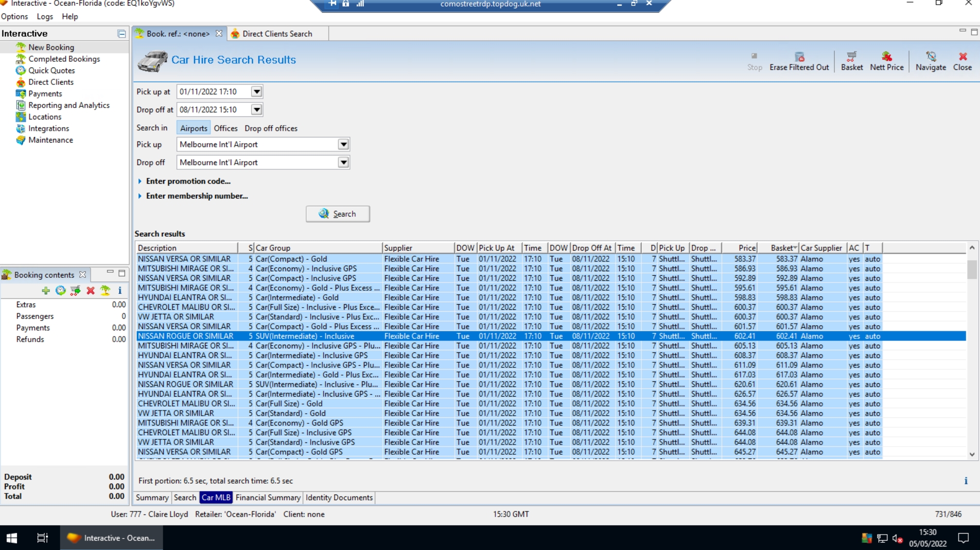
Task: Maximize the editor area using top-right icon
Action: (974, 32)
